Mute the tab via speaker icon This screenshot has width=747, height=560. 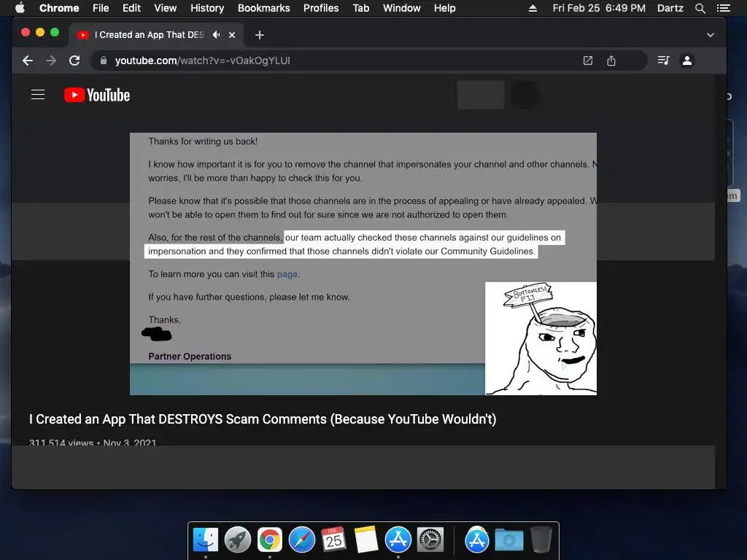point(216,35)
